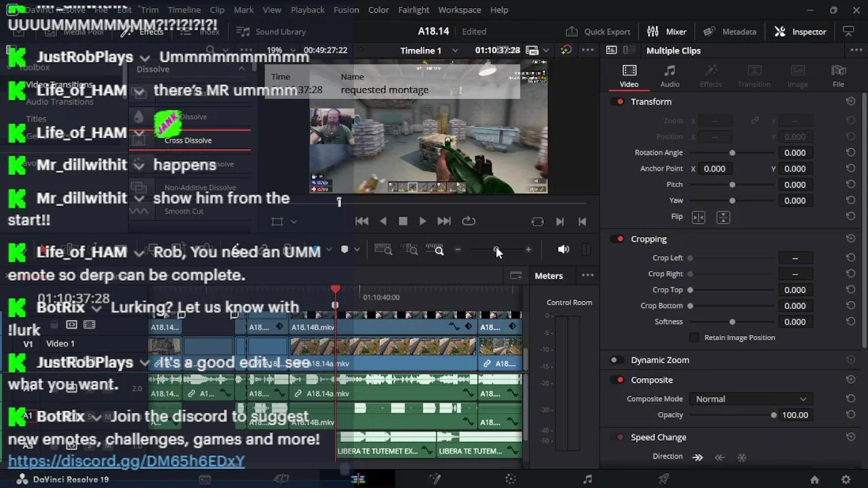Open the Fairlight menu
This screenshot has width=868, height=488.
pos(414,9)
